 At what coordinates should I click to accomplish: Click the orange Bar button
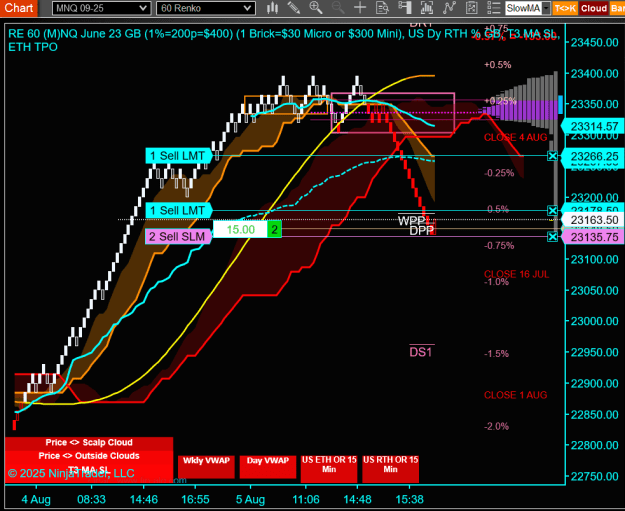(617, 8)
